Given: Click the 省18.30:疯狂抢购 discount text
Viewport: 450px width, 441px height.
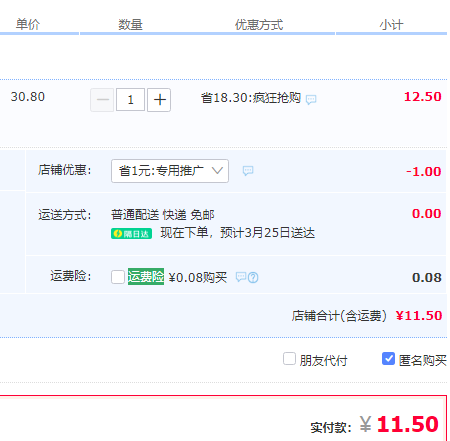Looking at the screenshot, I should point(251,98).
